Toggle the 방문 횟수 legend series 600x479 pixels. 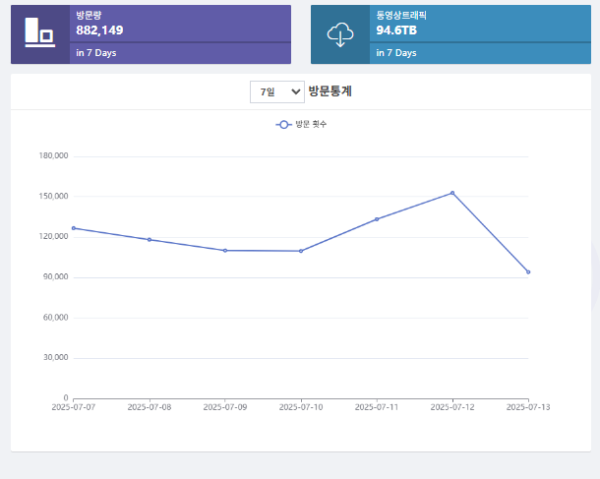tap(301, 124)
